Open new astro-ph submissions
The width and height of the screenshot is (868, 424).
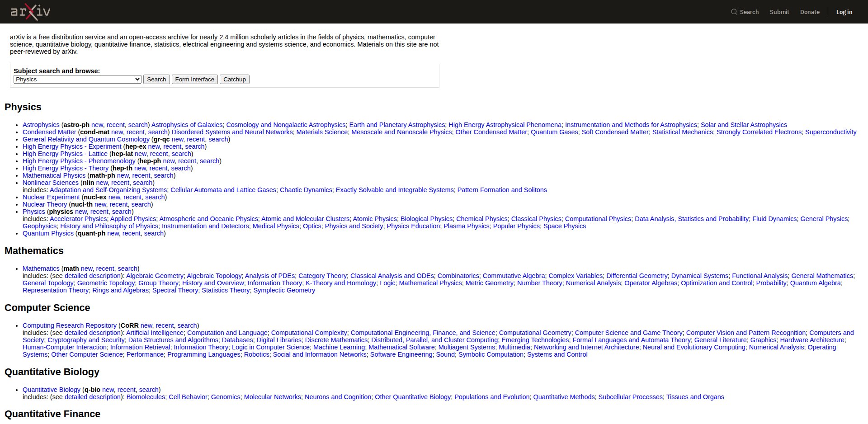click(x=97, y=125)
